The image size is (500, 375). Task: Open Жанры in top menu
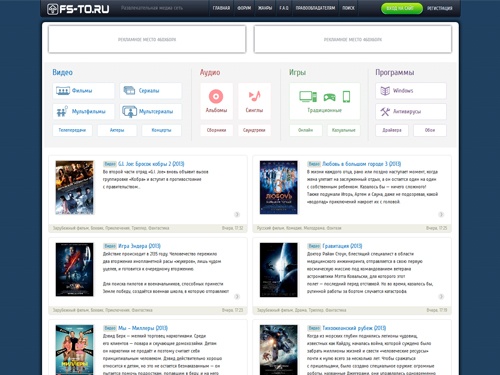point(265,8)
